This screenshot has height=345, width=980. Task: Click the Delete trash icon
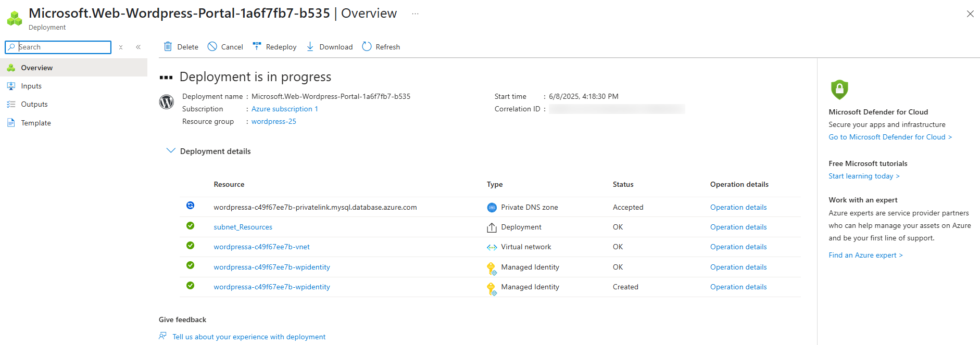[168, 46]
